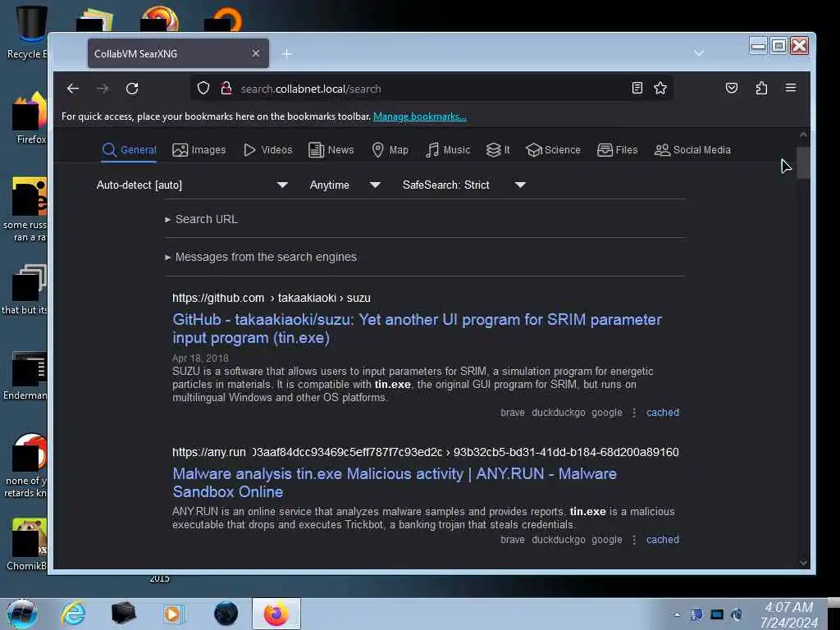Click the volume icon in system tray
This screenshot has width=840, height=630.
737,614
